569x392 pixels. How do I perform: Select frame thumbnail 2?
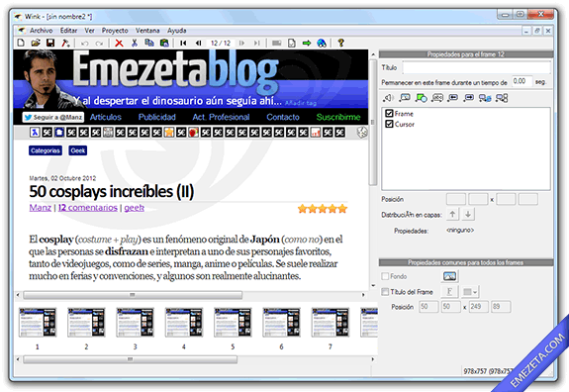[86, 323]
